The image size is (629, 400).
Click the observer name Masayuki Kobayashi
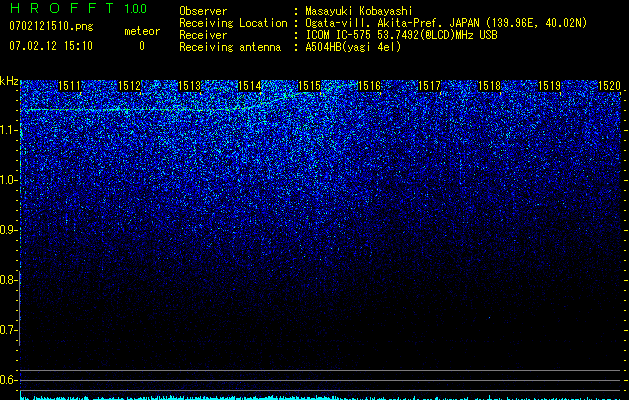click(x=359, y=11)
